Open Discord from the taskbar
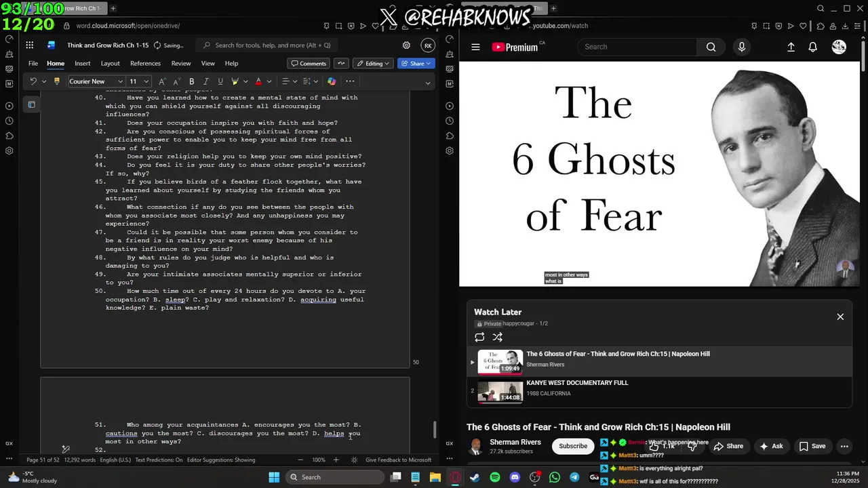 515,477
